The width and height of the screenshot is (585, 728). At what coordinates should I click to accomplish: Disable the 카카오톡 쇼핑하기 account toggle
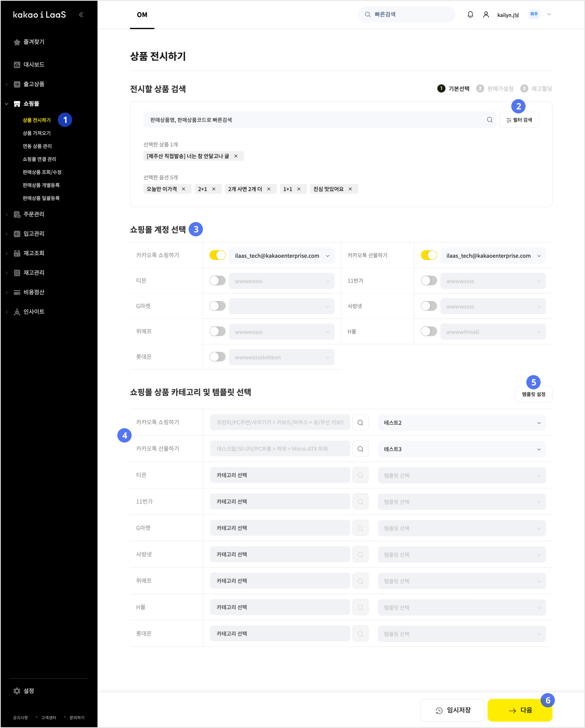click(217, 255)
